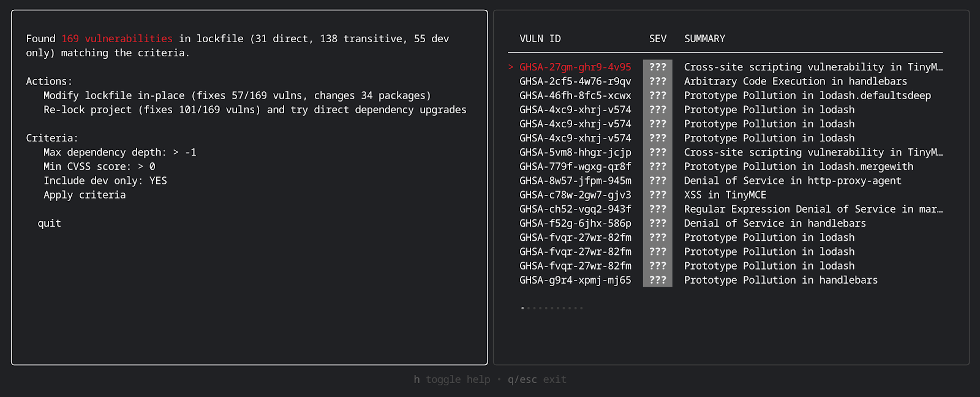Select vulnerability GHSA-f52g-6jhx-586p
Image resolution: width=980 pixels, height=397 pixels.
(x=575, y=224)
